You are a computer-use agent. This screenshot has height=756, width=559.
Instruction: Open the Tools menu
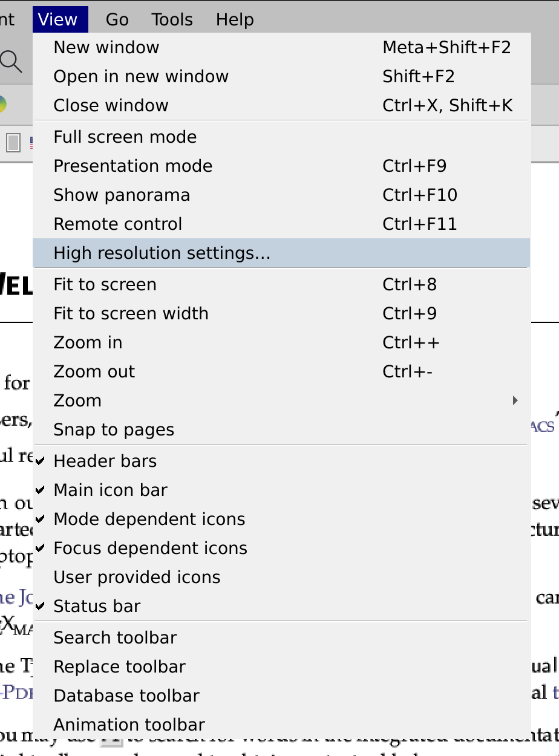click(171, 19)
